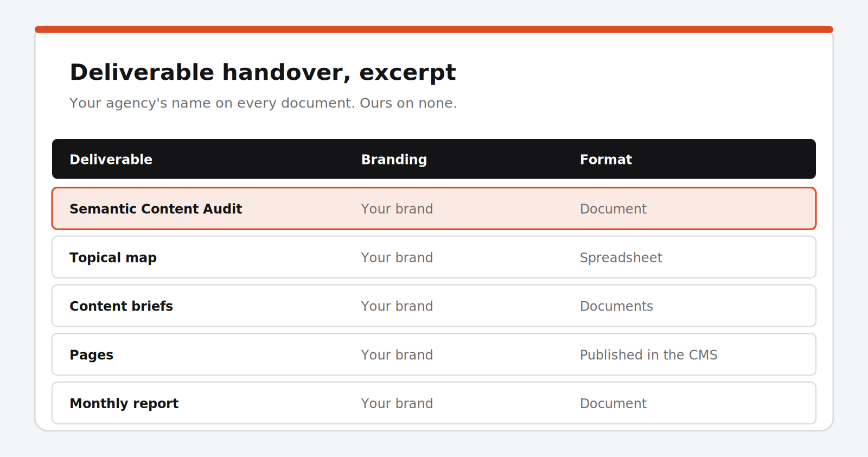Image resolution: width=868 pixels, height=457 pixels.
Task: Click 'Your brand' in the Topical map row
Action: (x=397, y=258)
